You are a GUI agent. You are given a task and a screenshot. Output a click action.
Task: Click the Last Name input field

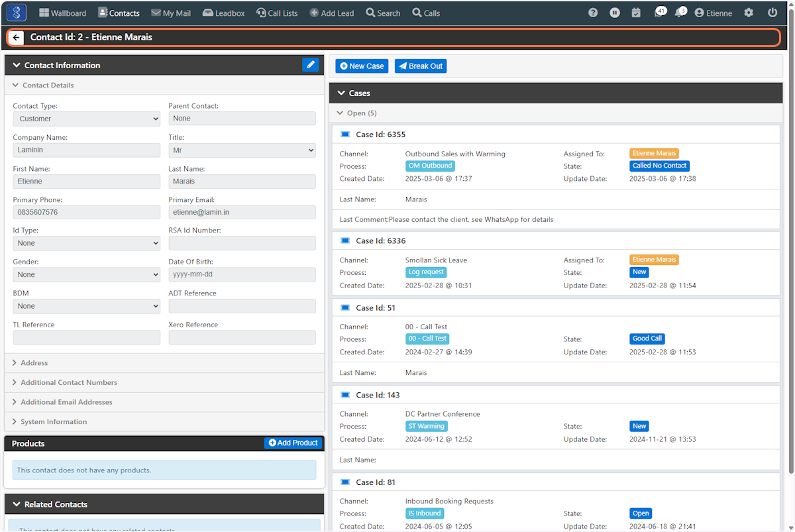pos(242,181)
